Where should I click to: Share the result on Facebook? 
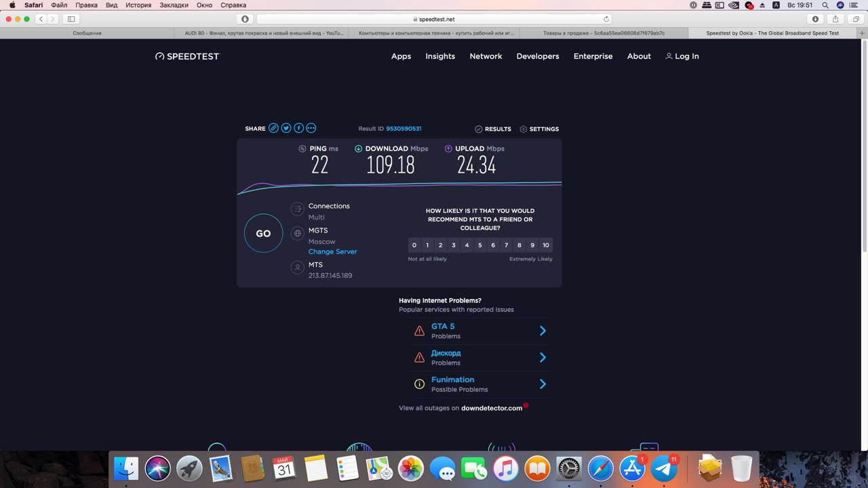(x=298, y=128)
